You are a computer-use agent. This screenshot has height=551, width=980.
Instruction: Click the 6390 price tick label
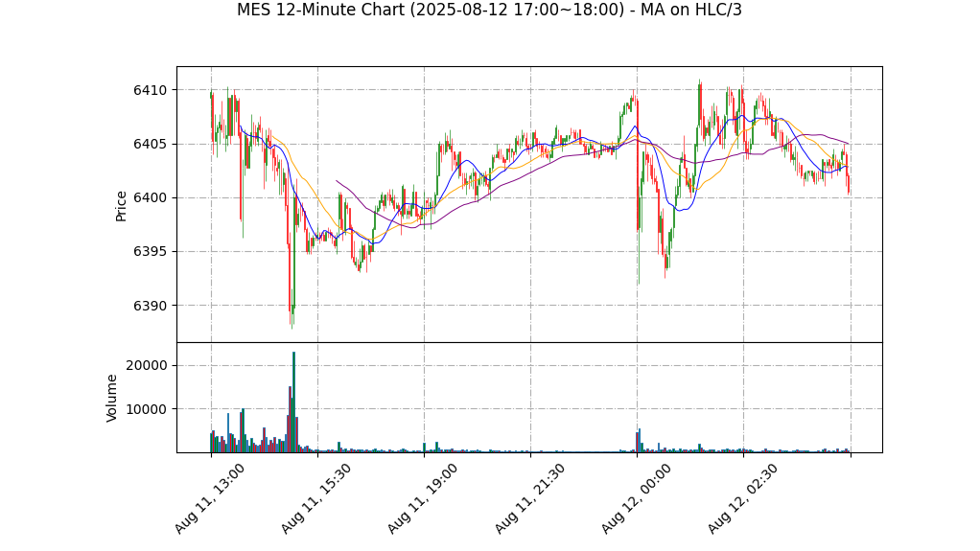pos(150,306)
